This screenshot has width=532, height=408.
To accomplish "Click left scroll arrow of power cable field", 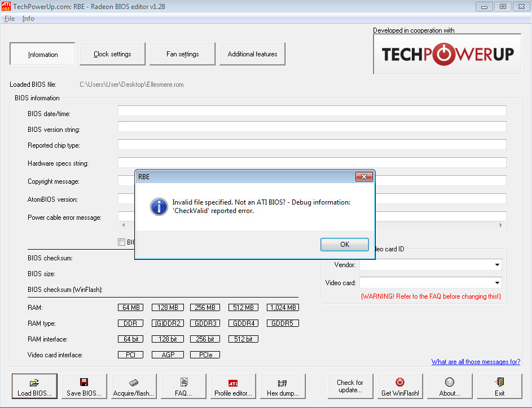I will [x=124, y=225].
